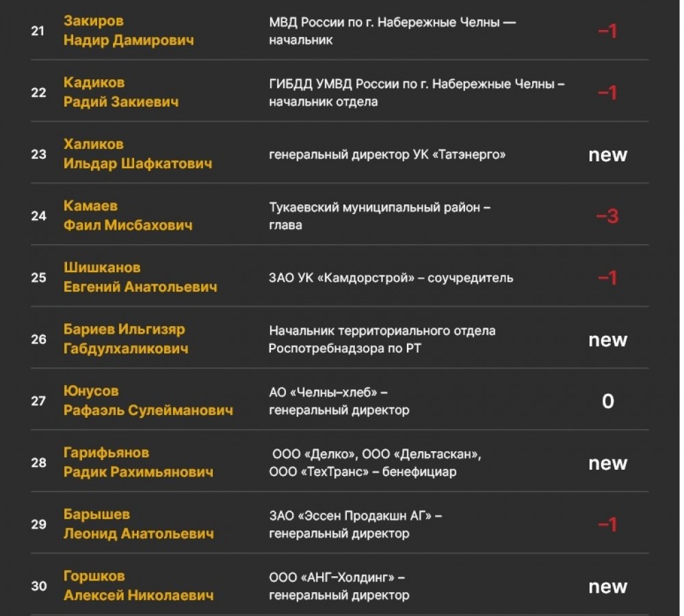
Task: Select Барышев Леонид Анатольевич name
Action: pyautogui.click(x=138, y=524)
